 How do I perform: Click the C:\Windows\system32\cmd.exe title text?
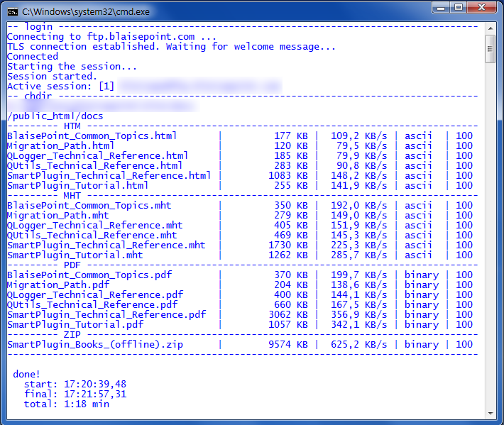(85, 11)
